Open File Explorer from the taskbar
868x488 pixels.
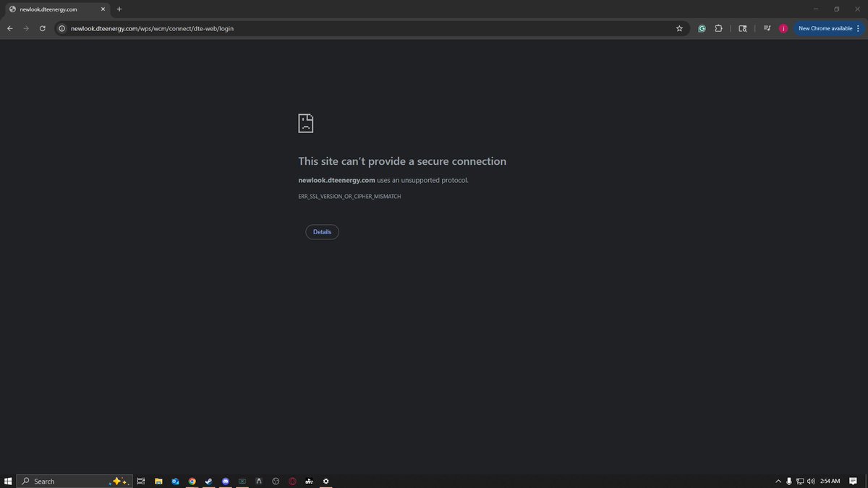158,481
